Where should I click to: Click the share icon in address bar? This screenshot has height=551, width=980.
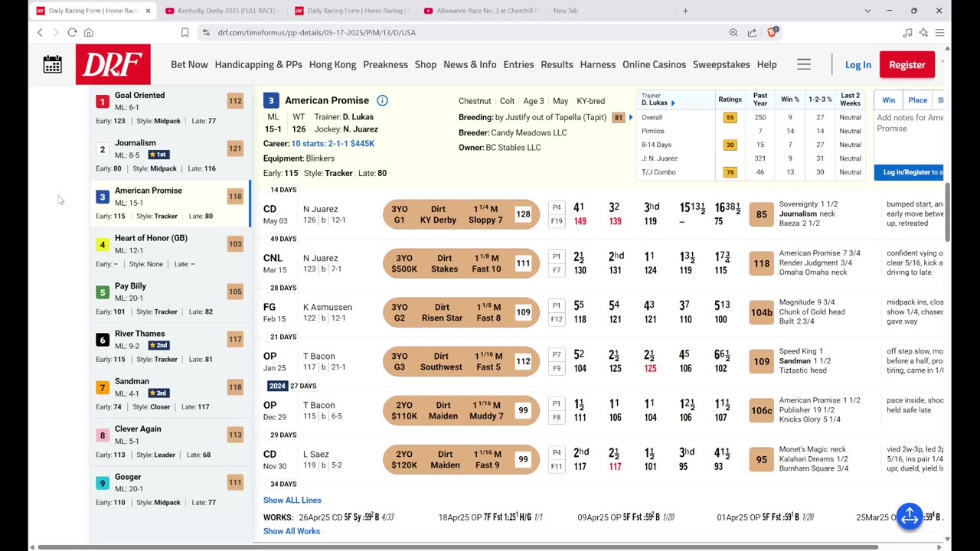point(752,32)
